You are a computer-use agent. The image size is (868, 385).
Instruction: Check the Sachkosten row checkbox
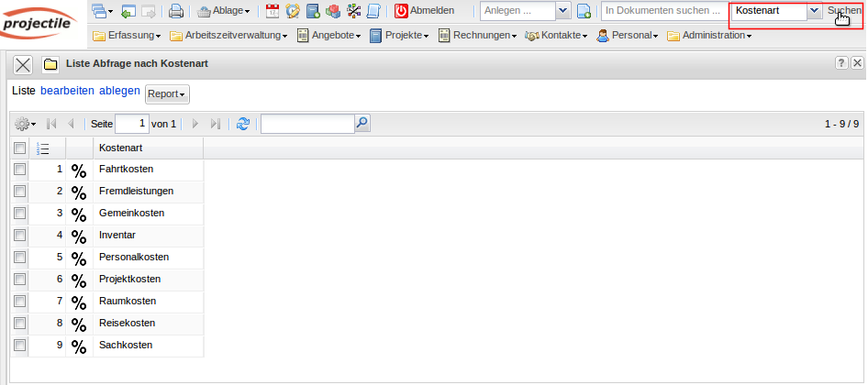[x=19, y=345]
